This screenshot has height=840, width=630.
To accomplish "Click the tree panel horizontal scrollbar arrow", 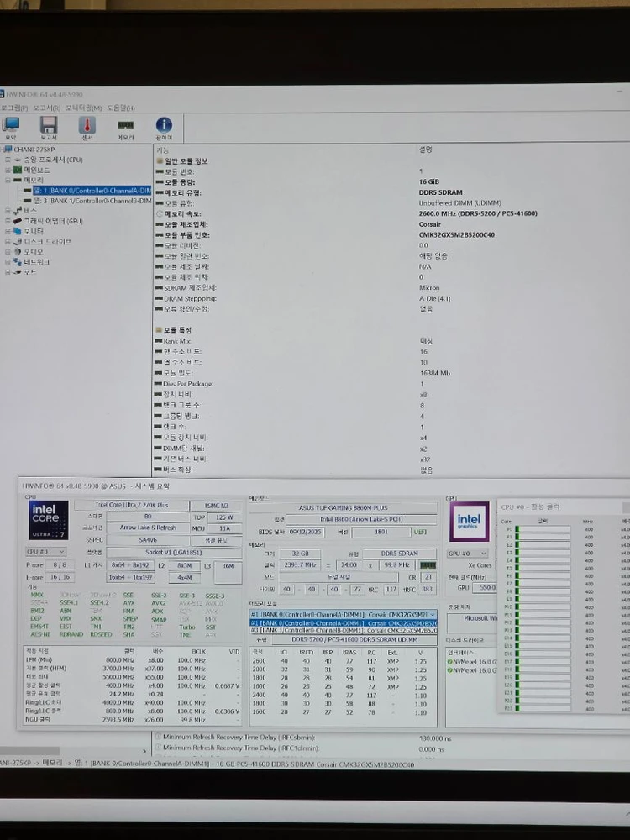I will tap(144, 752).
